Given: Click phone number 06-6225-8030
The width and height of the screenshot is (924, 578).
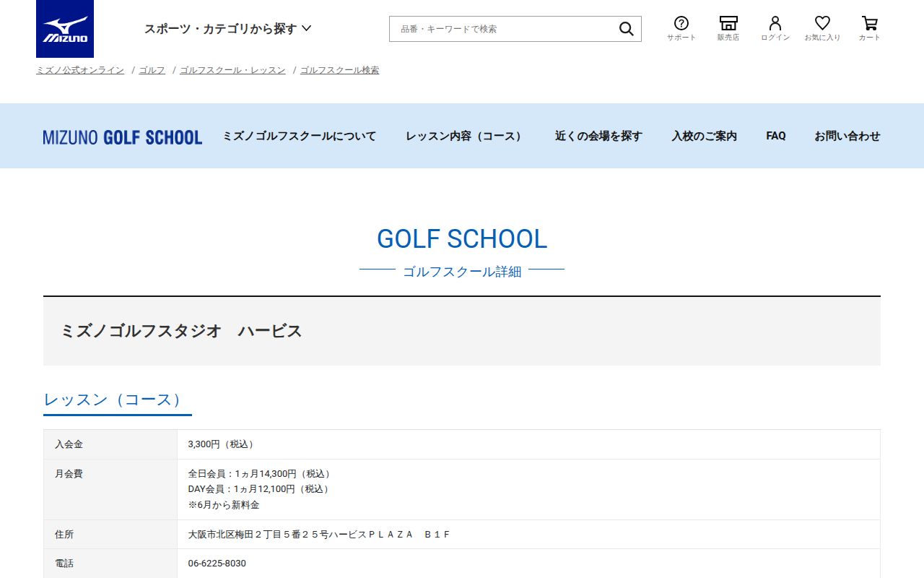Looking at the screenshot, I should coord(217,564).
